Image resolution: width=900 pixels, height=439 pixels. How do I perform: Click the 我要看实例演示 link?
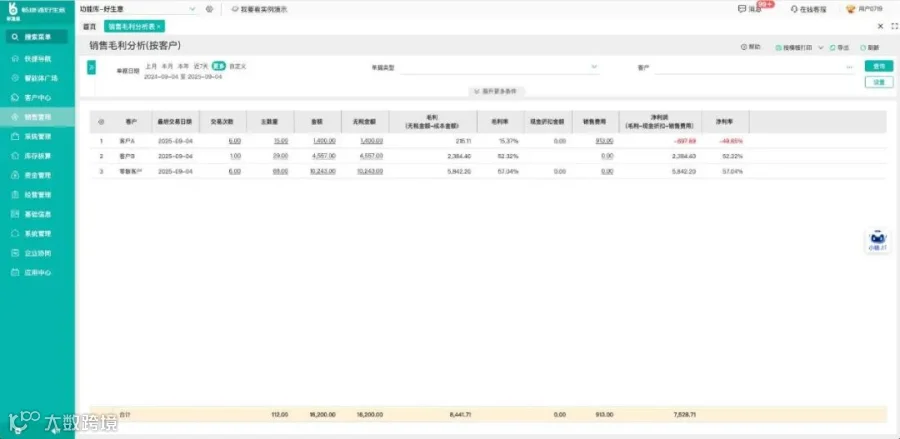[259, 9]
